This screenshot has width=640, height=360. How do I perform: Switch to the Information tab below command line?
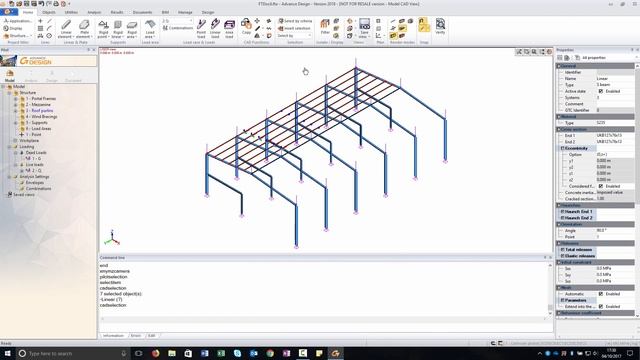tap(113, 336)
